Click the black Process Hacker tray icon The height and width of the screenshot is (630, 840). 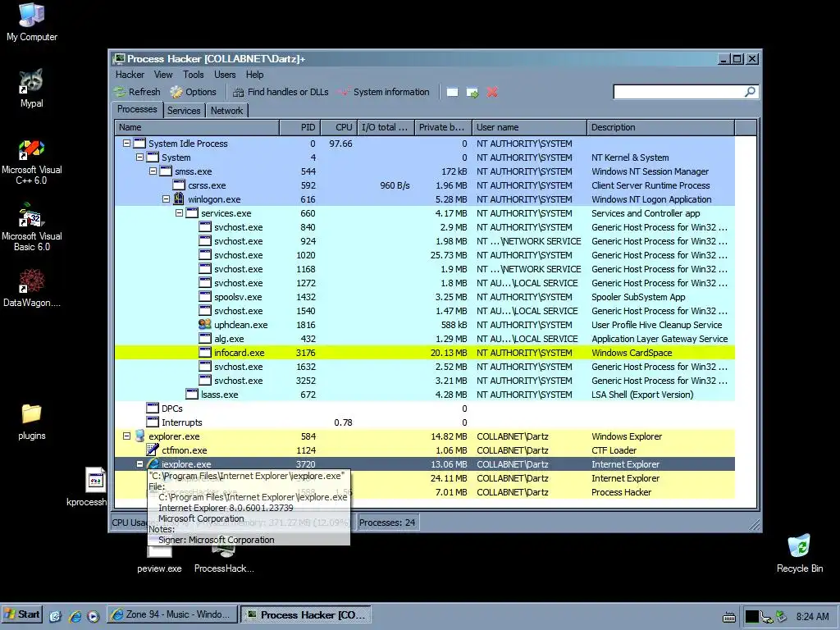(x=752, y=617)
